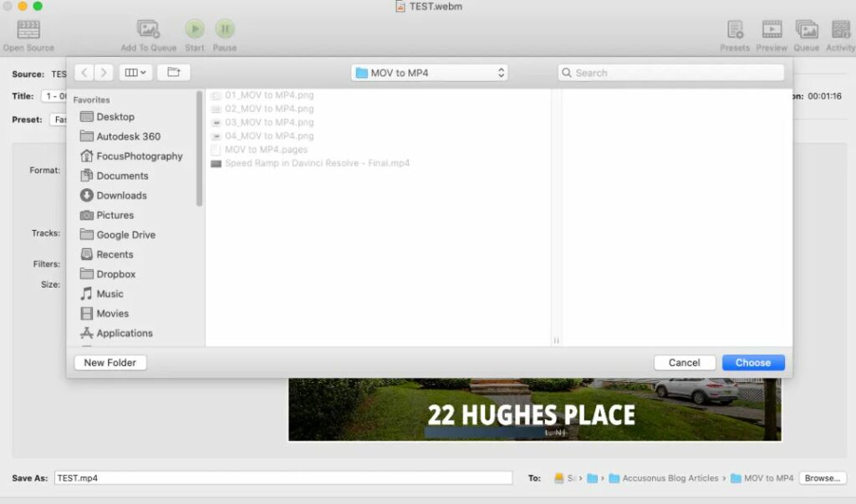Select Google Drive in the sidebar

click(125, 235)
